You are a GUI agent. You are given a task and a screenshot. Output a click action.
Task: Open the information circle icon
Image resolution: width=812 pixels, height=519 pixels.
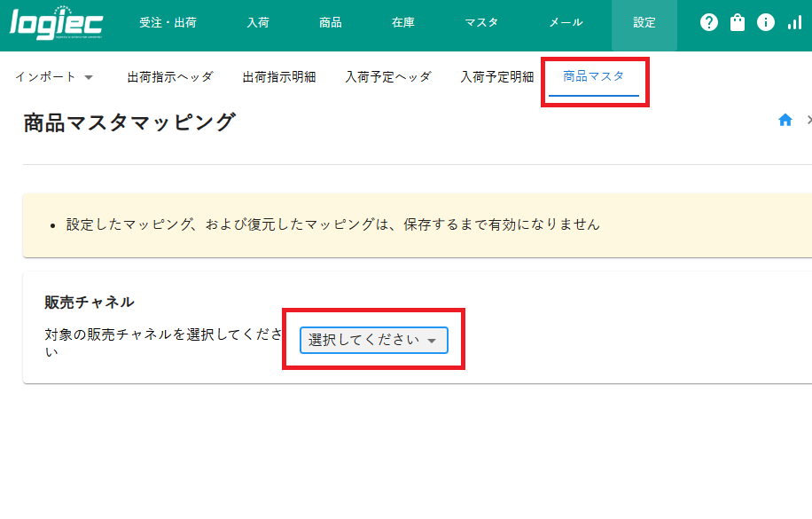tap(766, 23)
